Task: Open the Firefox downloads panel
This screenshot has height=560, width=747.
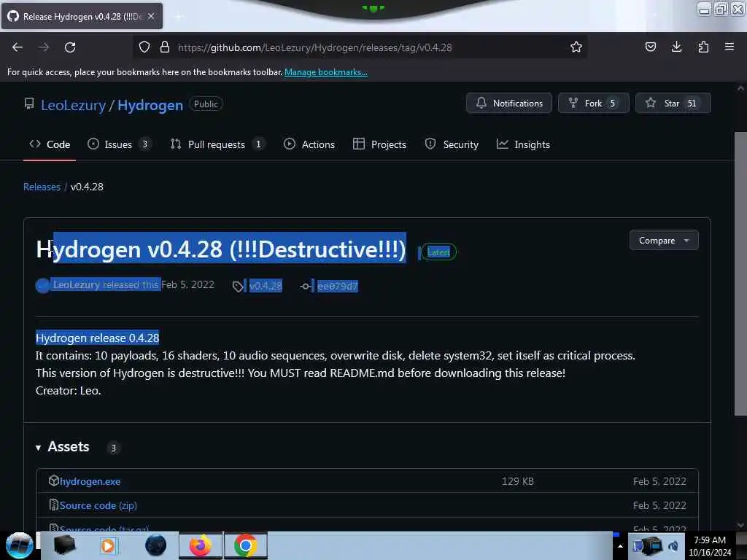Action: tap(676, 47)
